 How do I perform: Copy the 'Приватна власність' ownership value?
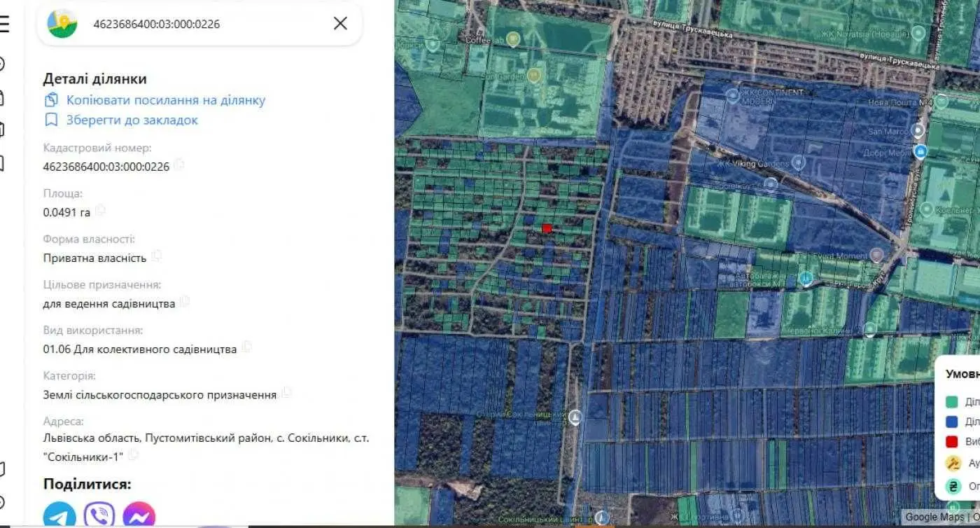point(156,256)
